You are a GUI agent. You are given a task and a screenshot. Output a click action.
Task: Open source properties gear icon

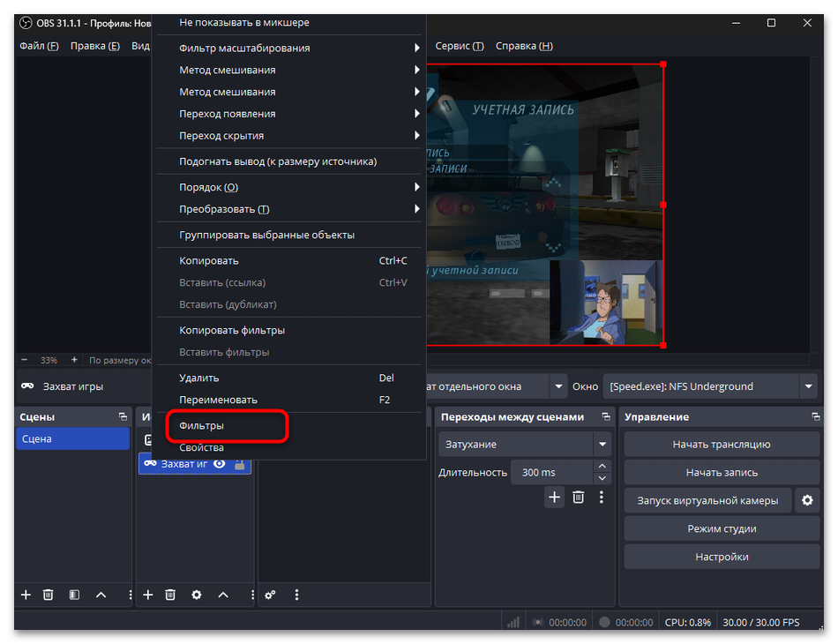(197, 595)
